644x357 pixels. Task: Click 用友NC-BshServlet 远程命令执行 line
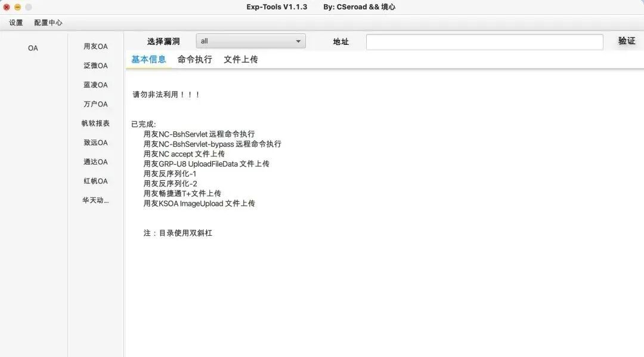pos(199,134)
